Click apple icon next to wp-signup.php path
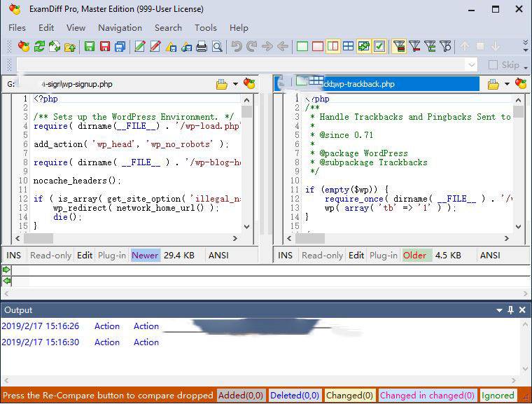This screenshot has height=404, width=532. point(249,83)
